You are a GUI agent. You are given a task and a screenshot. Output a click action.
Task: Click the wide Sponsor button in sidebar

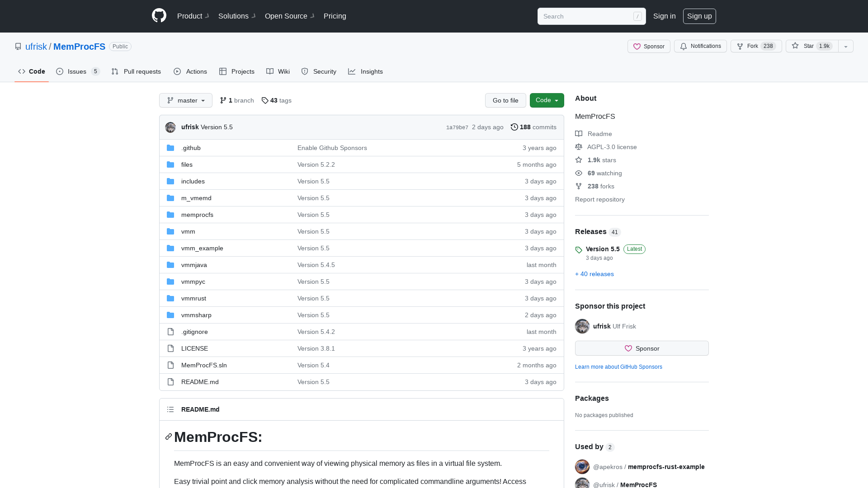point(642,348)
